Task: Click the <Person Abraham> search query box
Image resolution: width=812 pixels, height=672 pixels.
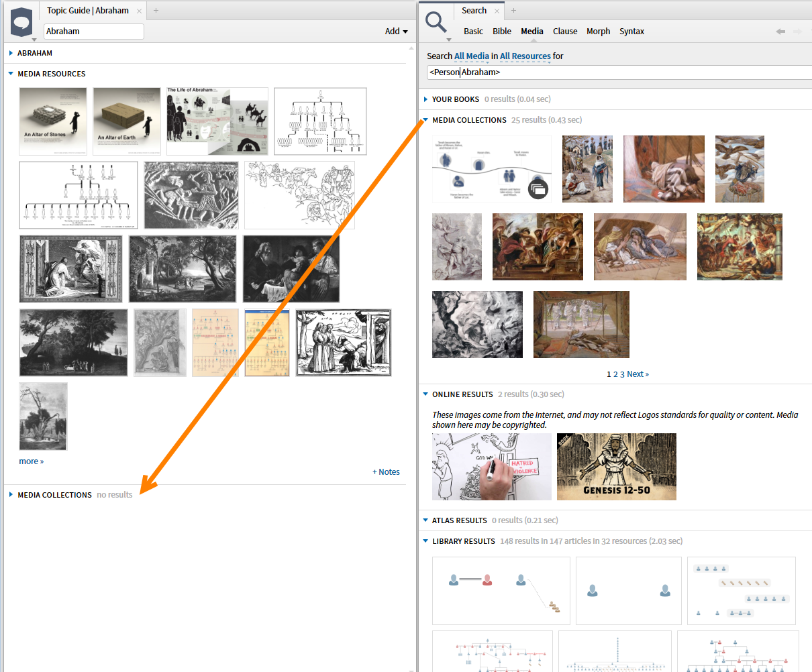Action: point(619,72)
